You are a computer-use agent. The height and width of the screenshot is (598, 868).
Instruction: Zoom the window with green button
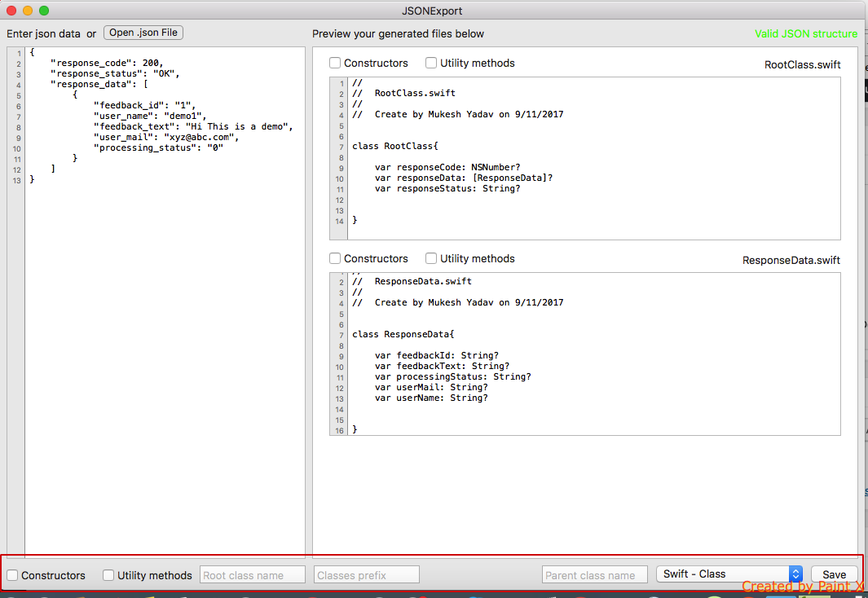pos(44,11)
